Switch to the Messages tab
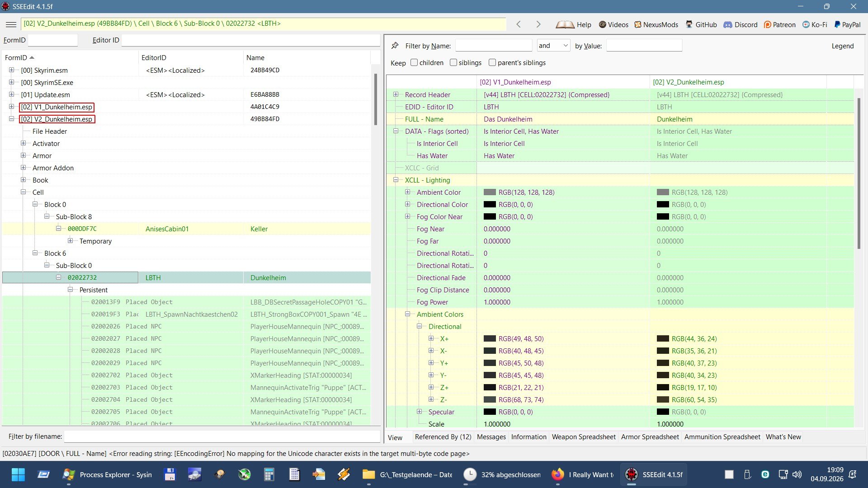The height and width of the screenshot is (488, 868). pyautogui.click(x=491, y=437)
